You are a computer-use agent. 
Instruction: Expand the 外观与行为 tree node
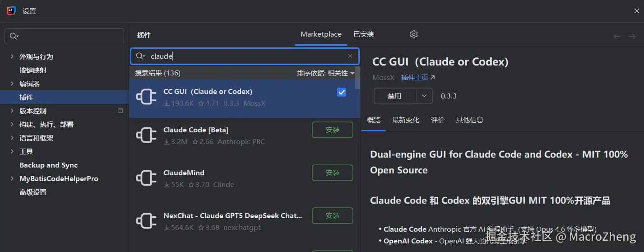[x=12, y=56]
